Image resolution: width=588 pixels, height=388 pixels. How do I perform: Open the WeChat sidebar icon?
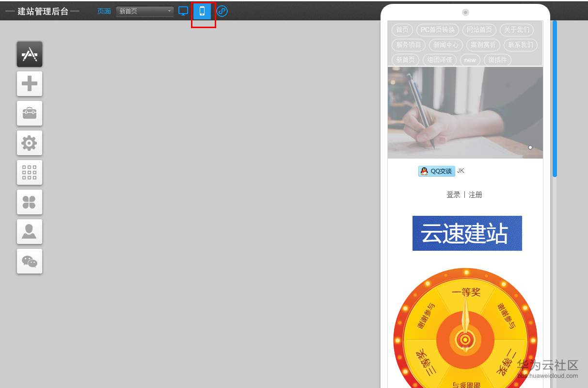[x=30, y=261]
